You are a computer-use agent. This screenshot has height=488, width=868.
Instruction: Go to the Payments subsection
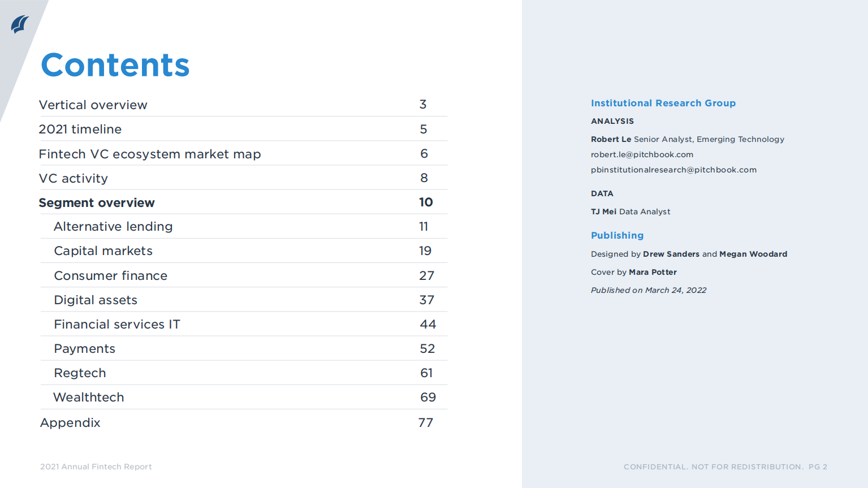pos(85,349)
